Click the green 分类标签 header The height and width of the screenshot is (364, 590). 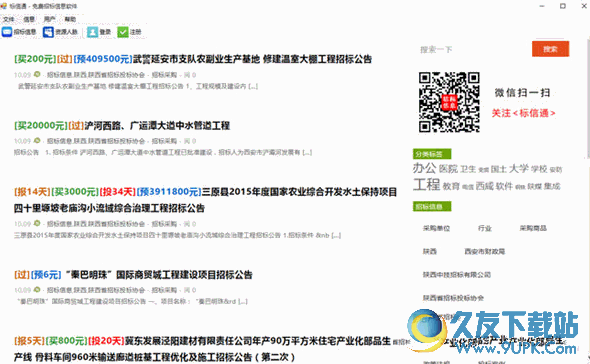[x=432, y=154]
